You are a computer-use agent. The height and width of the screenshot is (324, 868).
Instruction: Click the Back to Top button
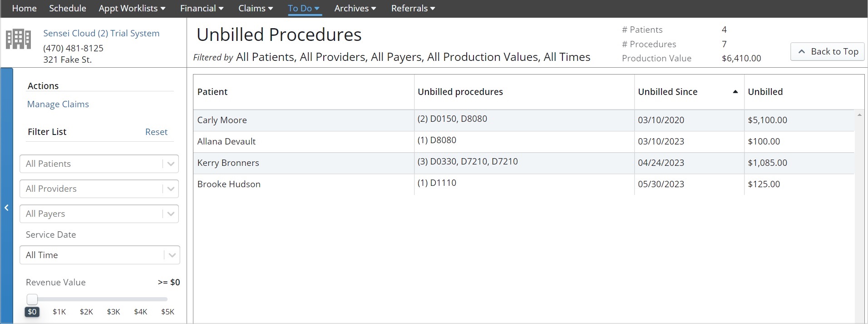tap(828, 51)
